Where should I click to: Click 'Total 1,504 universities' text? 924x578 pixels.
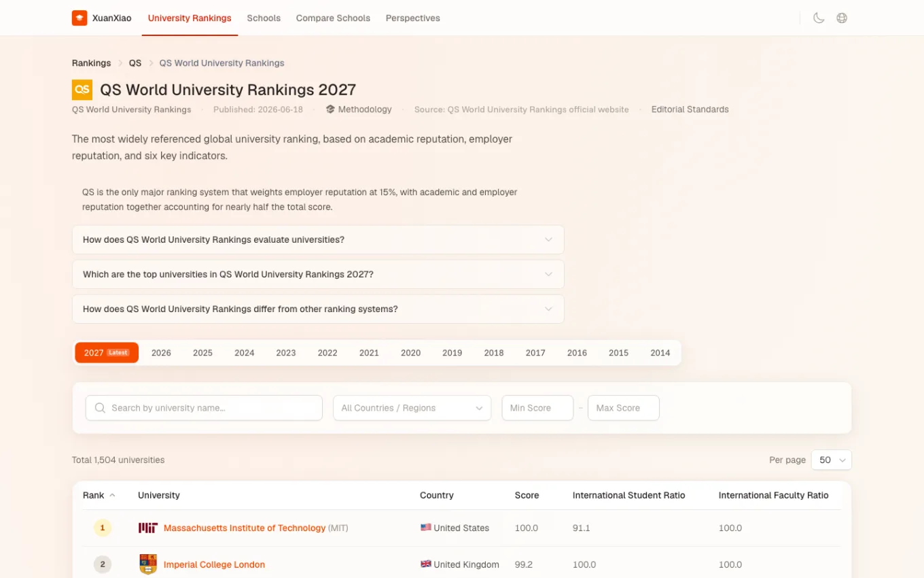pos(118,460)
